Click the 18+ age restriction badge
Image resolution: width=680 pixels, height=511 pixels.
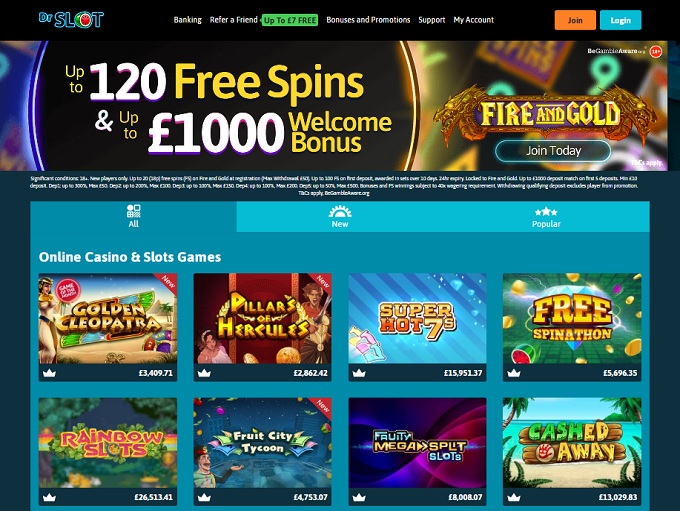pyautogui.click(x=656, y=52)
